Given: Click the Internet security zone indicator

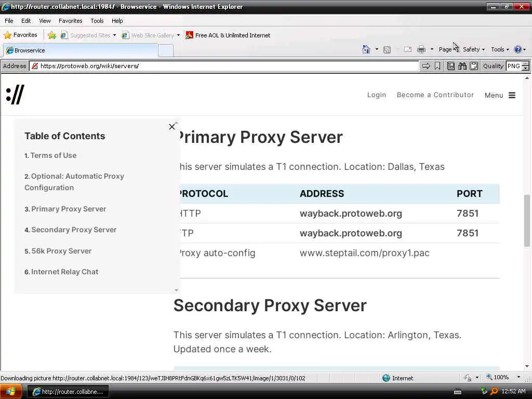Looking at the screenshot, I should point(397,378).
